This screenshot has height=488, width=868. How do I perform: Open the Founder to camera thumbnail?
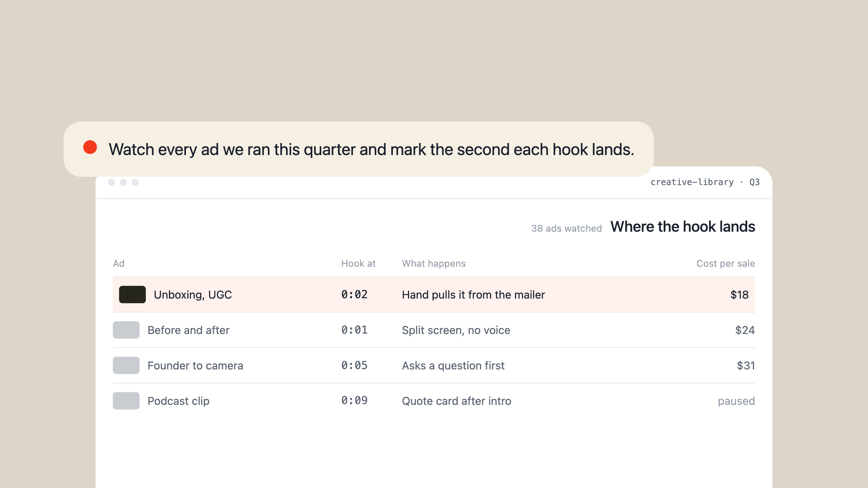[126, 365]
